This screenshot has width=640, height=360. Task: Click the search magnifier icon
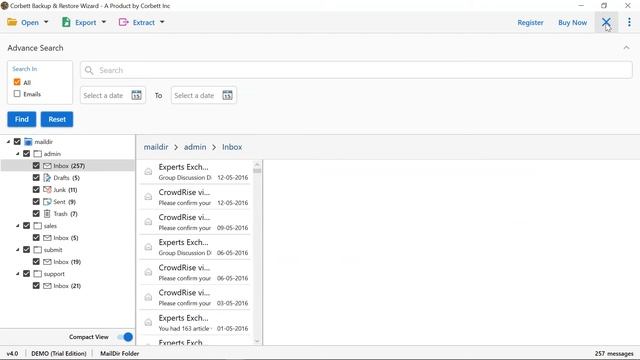pyautogui.click(x=89, y=70)
